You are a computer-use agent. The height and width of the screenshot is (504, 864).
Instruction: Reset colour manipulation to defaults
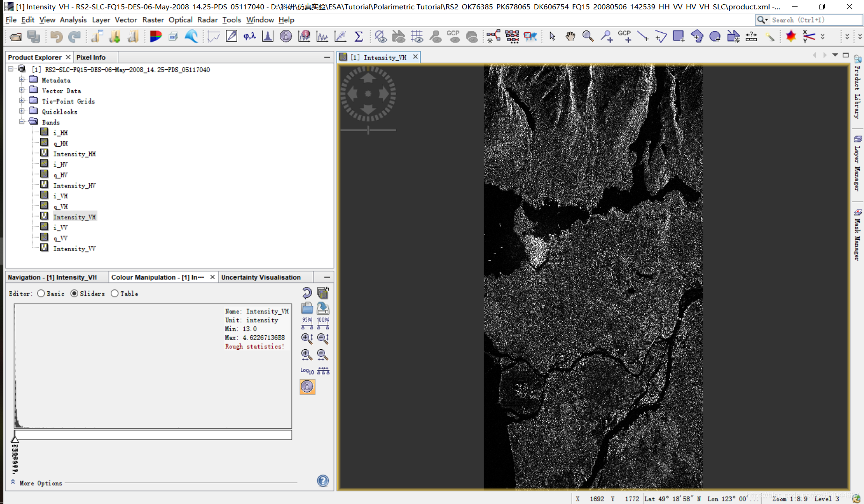pos(307,293)
